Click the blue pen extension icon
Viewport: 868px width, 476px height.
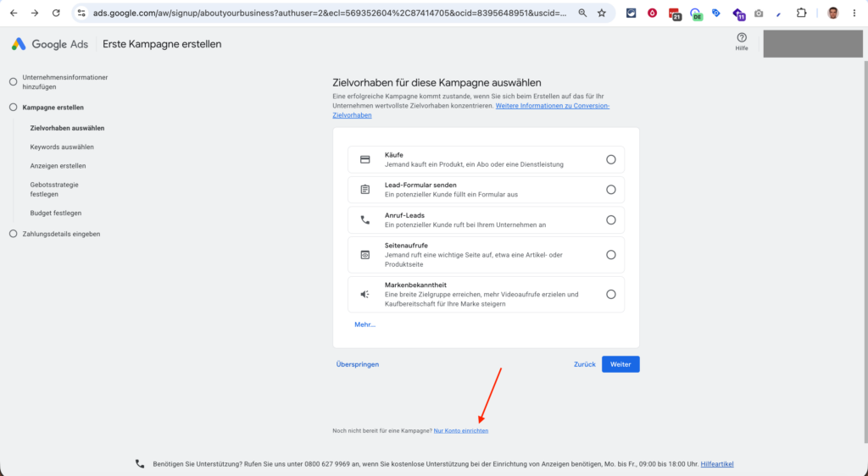tap(779, 14)
